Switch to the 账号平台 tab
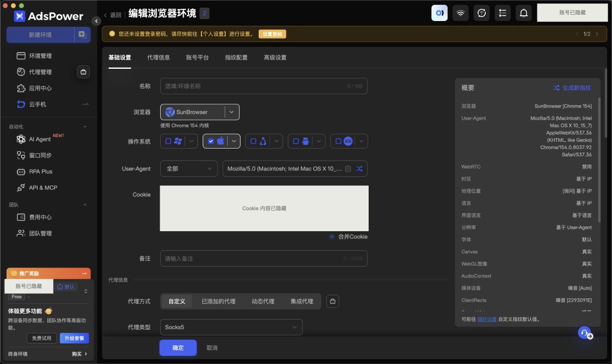The image size is (612, 364). click(x=197, y=57)
